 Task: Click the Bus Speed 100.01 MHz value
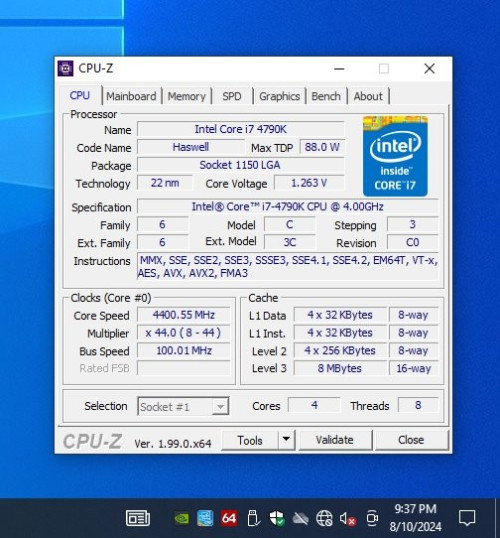tap(184, 351)
